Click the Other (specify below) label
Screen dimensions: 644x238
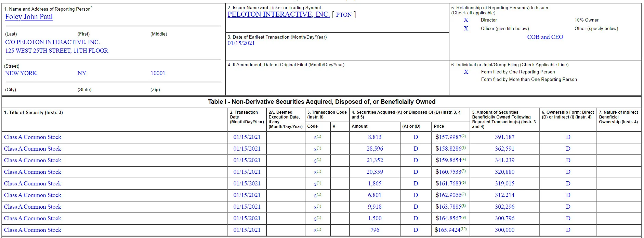click(596, 28)
